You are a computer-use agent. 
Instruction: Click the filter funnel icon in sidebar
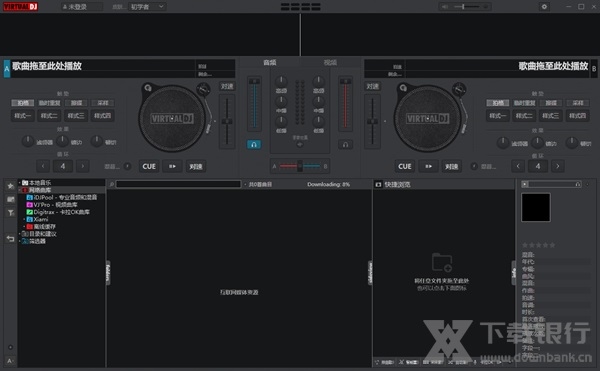pos(10,213)
